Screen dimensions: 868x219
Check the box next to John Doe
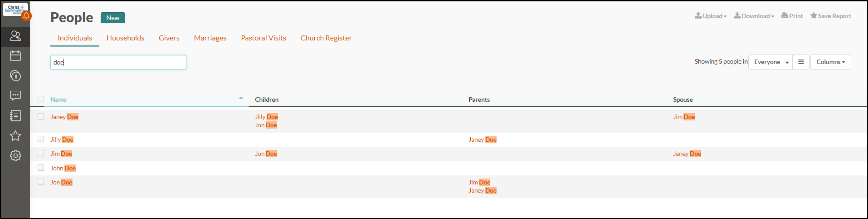[41, 168]
